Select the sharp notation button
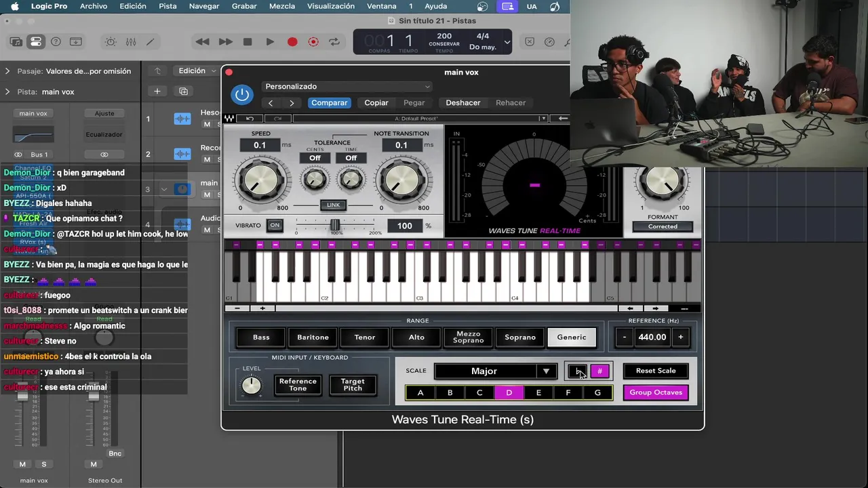This screenshot has height=488, width=868. coord(599,371)
